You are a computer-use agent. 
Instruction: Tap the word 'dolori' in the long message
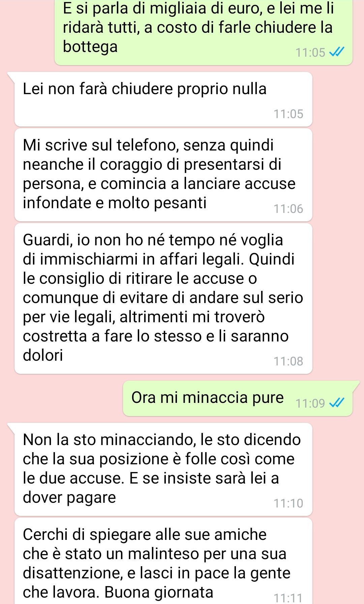pos(43,355)
